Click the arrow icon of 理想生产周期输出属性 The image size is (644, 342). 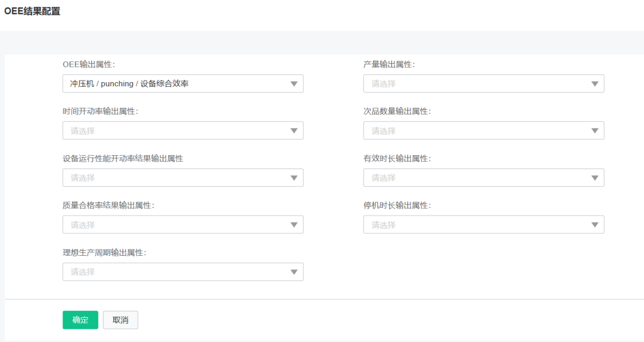(x=294, y=272)
